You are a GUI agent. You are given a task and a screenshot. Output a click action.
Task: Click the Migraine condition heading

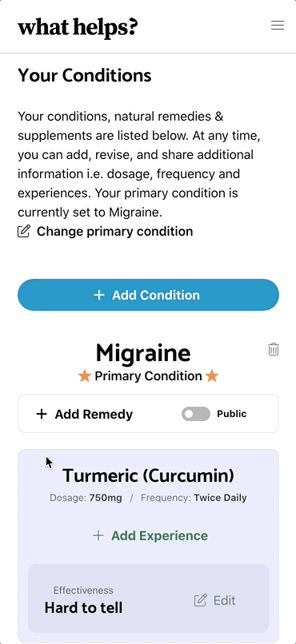click(143, 353)
